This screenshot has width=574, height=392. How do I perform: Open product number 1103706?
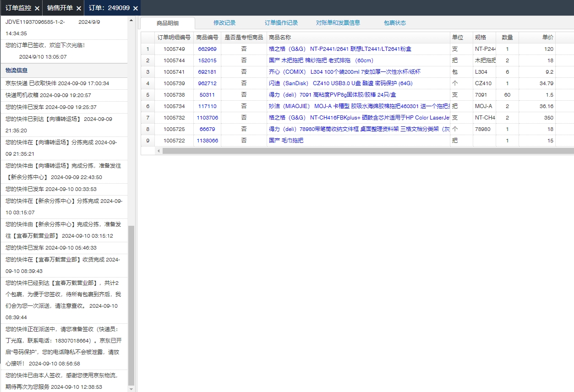207,118
